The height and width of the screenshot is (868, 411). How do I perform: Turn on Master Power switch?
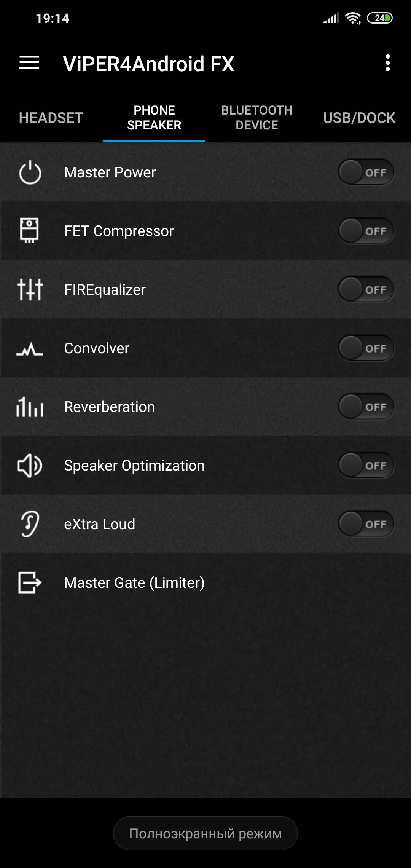point(366,172)
